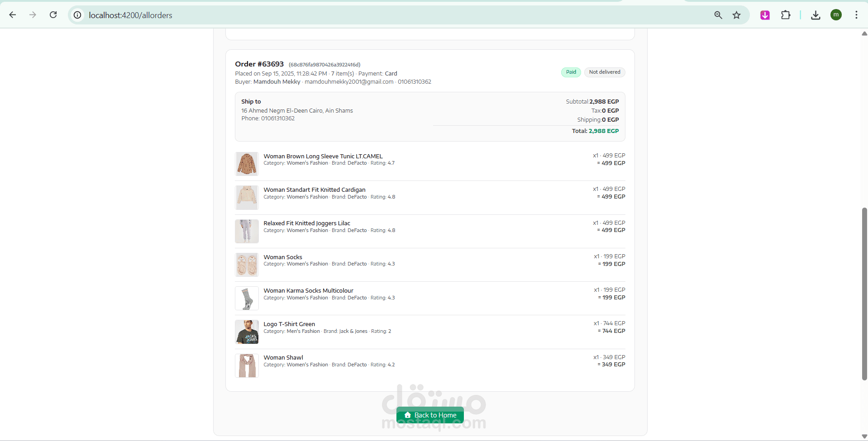Screen dimensions: 868x441
Task: Click the green Total 2,988 EGP amount
Action: tap(604, 131)
